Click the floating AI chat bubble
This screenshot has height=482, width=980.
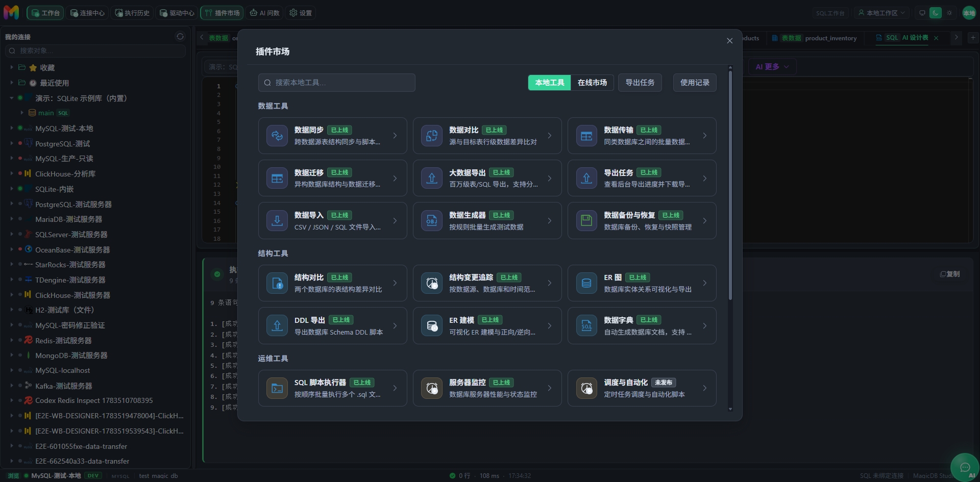click(965, 467)
